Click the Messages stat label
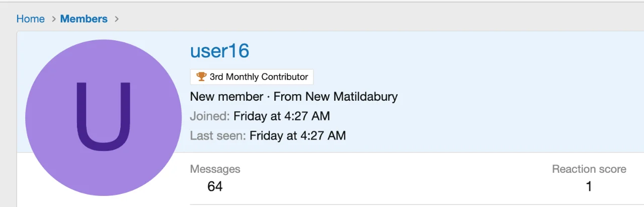The height and width of the screenshot is (207, 644). 215,169
